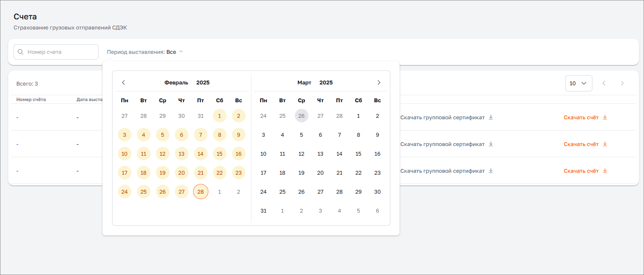Screen dimensions: 644x275
Task: Go to next month in calendar
Action: 379,82
